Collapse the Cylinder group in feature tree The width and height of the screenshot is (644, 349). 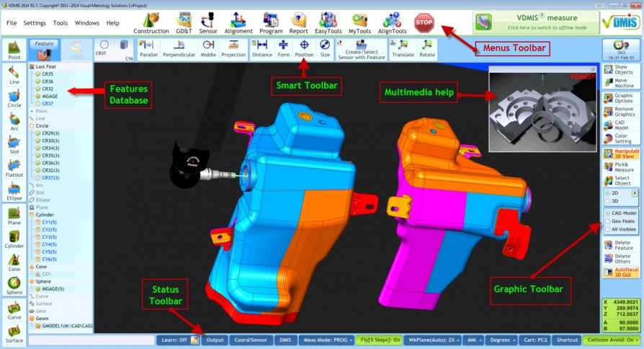click(x=32, y=215)
